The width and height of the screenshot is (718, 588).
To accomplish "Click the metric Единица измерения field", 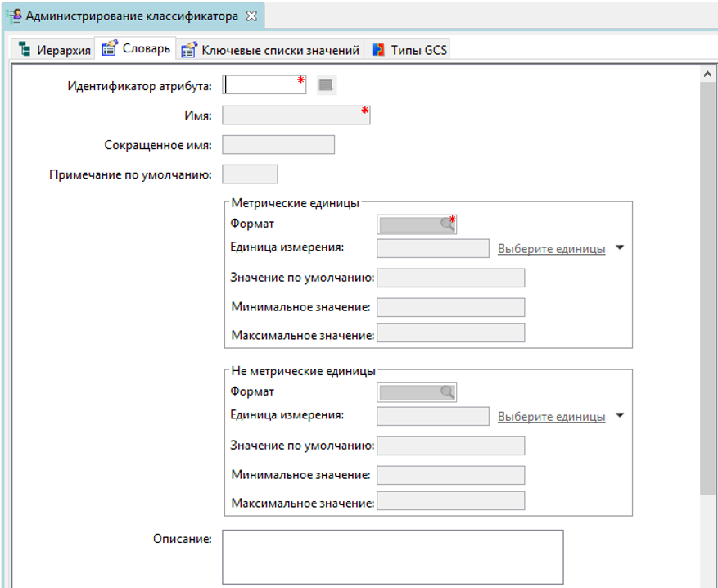I will tap(433, 248).
